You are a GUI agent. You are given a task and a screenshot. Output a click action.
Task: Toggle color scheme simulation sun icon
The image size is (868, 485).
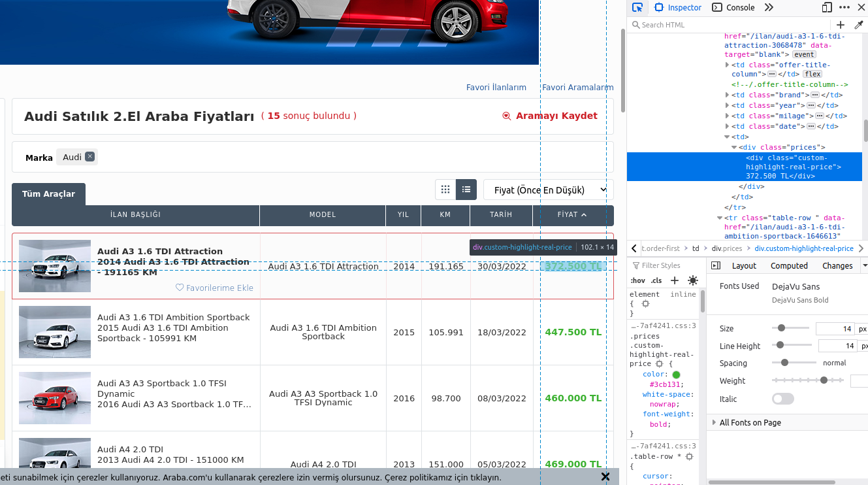click(693, 280)
